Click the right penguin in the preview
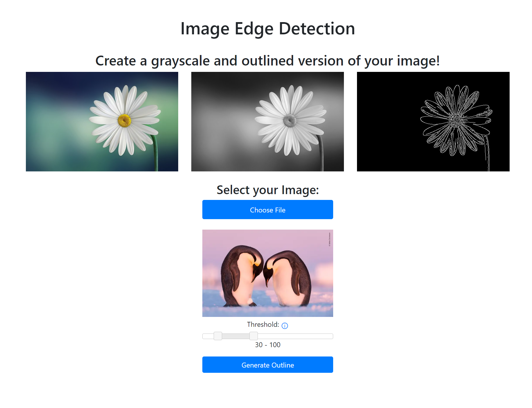This screenshot has height=408, width=532. click(288, 278)
